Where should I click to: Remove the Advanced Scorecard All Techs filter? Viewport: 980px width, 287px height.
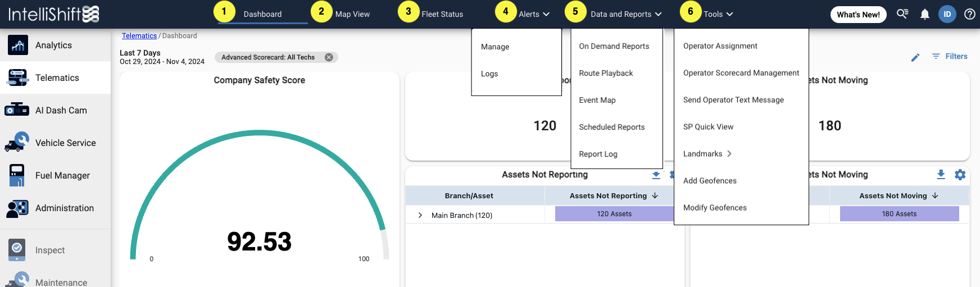tap(329, 57)
